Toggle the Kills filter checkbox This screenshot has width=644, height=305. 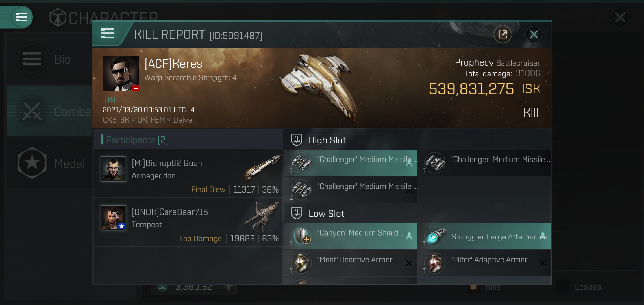click(x=473, y=287)
